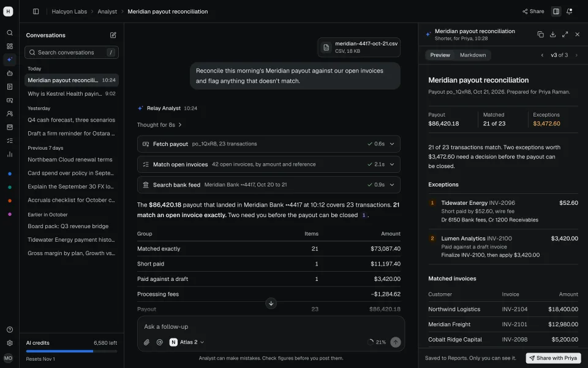Viewport: 588px width, 368px height.
Task: Start a new conversation with compose icon
Action: [x=113, y=35]
